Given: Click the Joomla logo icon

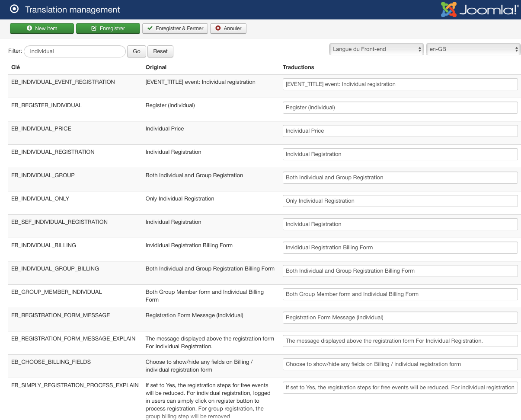Looking at the screenshot, I should (x=448, y=10).
